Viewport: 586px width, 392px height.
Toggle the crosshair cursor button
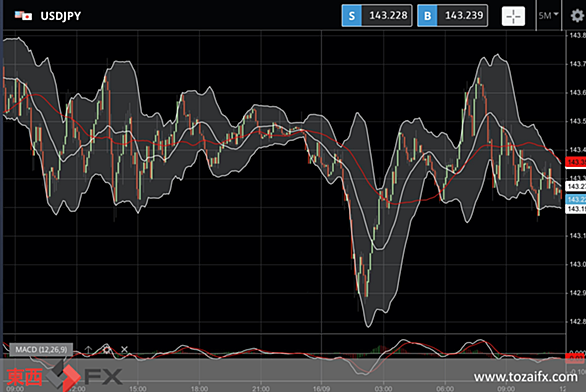click(x=513, y=16)
